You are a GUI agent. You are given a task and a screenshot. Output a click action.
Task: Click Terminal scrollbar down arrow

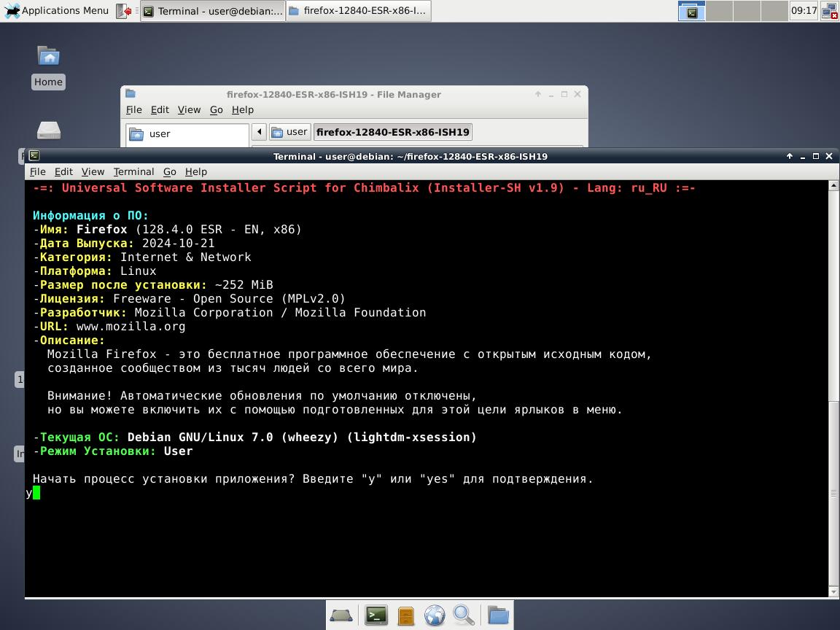pyautogui.click(x=833, y=591)
